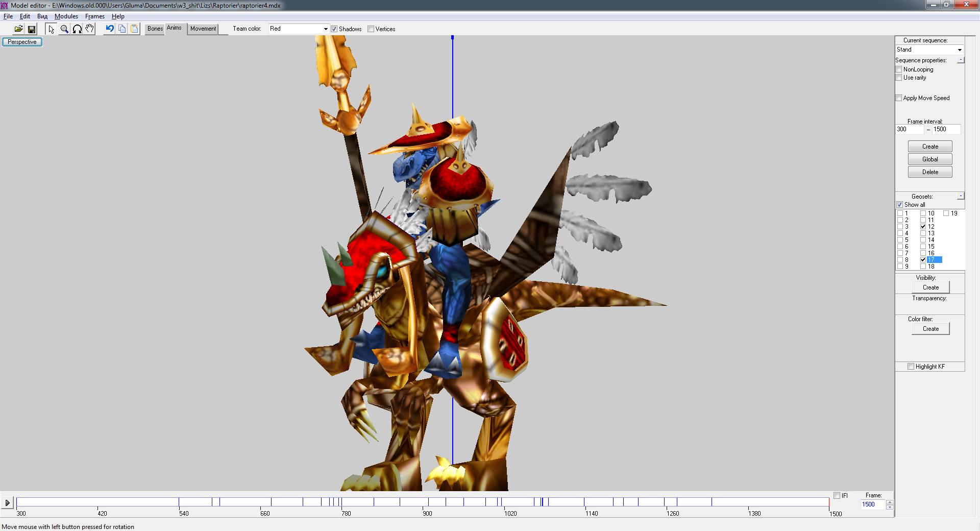
Task: Check geoset 18 checkbox
Action: tap(923, 266)
